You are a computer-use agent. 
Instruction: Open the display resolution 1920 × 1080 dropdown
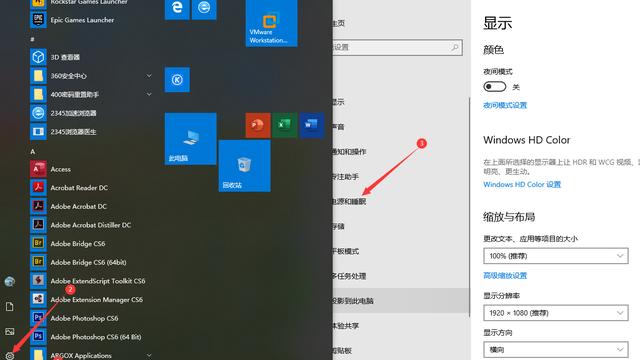tap(556, 313)
